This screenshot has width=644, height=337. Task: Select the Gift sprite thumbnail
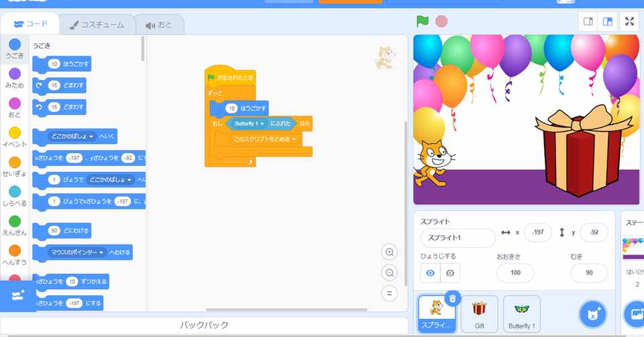click(479, 314)
